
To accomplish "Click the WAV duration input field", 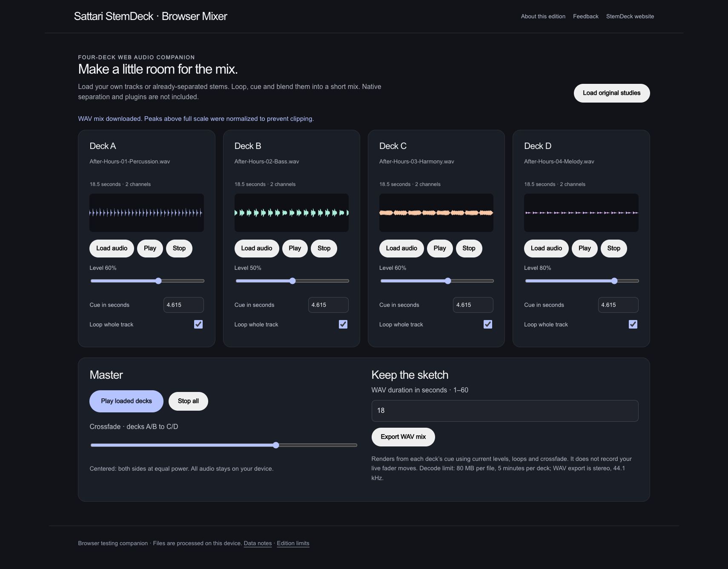I will (x=505, y=411).
